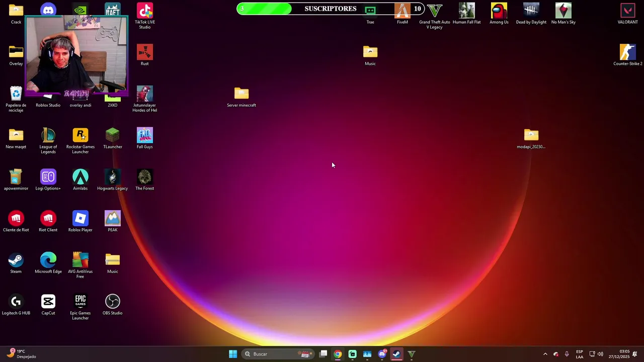The image size is (644, 362).
Task: Switch to Steam on taskbar
Action: coord(396,354)
